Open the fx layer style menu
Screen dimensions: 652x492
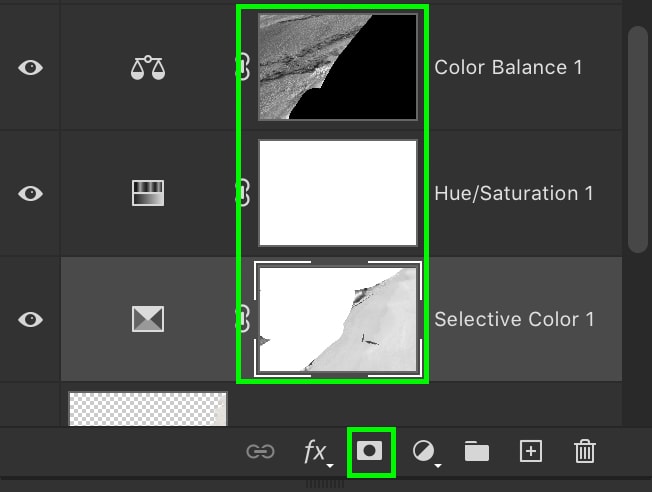pos(318,452)
